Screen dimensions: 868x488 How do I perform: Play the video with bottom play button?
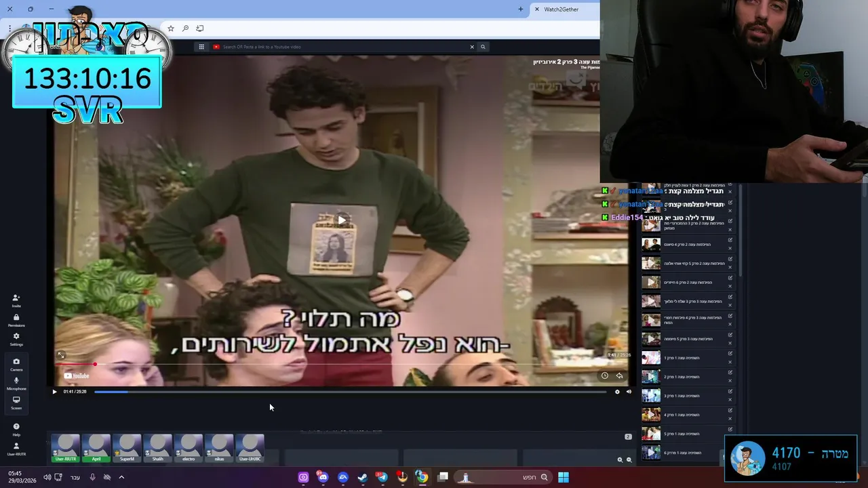point(55,392)
